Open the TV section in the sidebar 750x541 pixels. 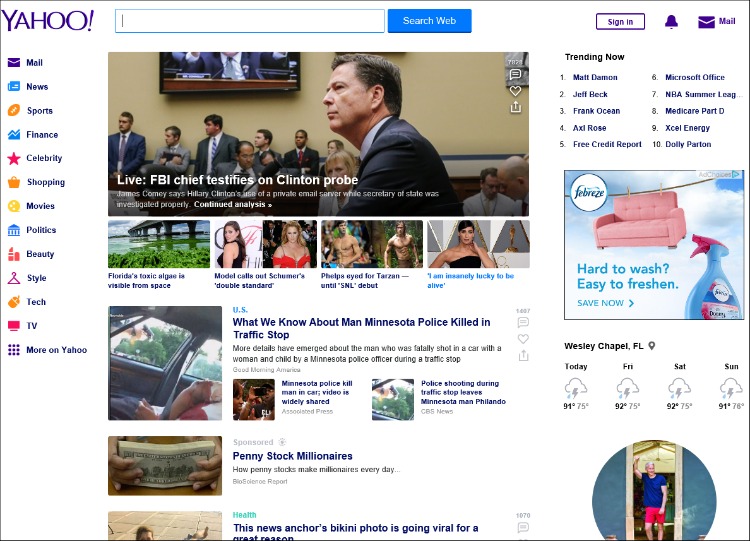[x=14, y=326]
